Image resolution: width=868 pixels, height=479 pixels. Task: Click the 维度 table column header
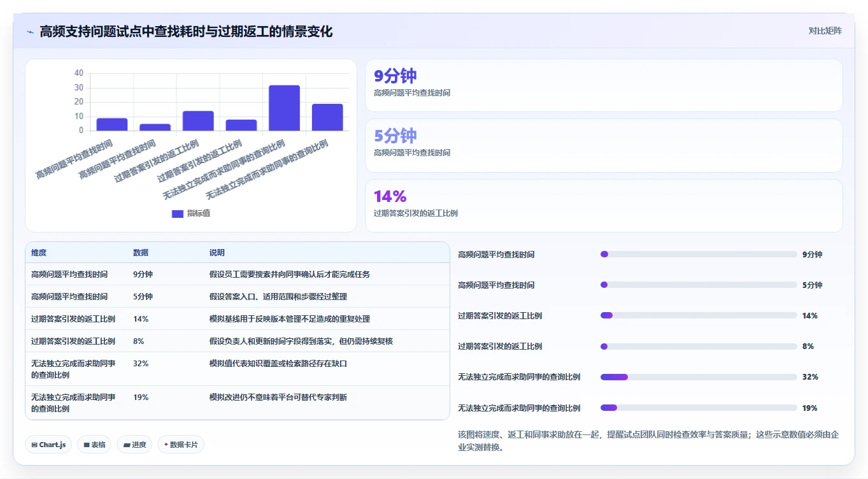tap(39, 253)
